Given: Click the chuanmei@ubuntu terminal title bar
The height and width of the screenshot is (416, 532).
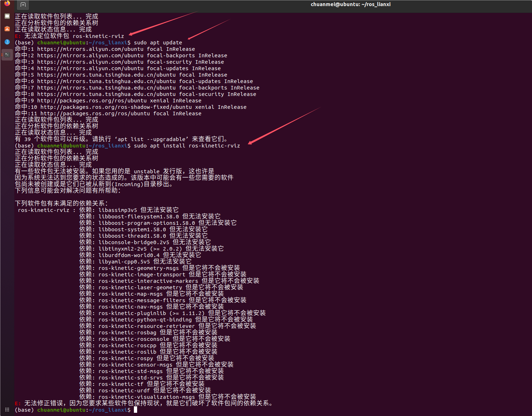Looking at the screenshot, I should (x=350, y=4).
